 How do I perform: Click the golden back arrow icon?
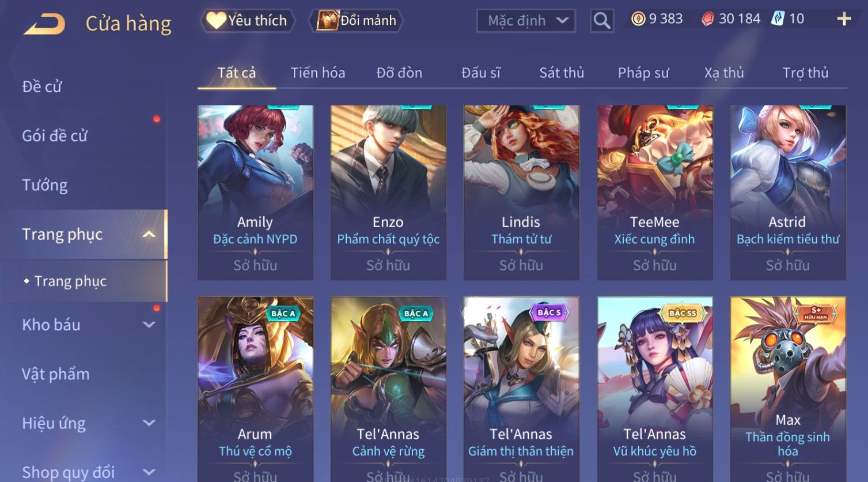[x=44, y=24]
